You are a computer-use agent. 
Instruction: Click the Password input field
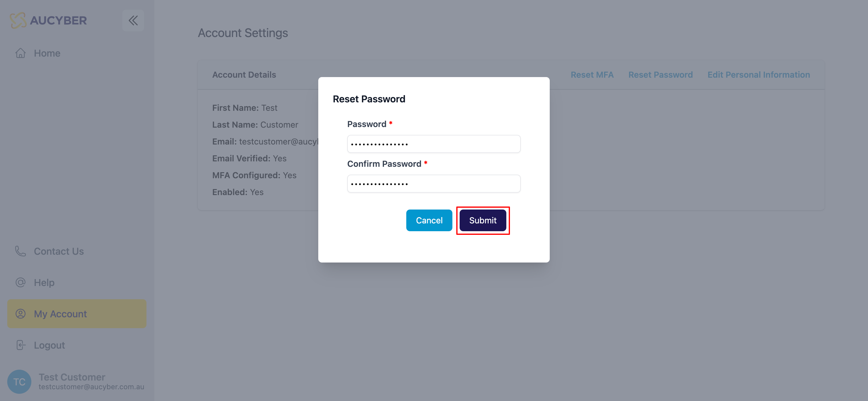pos(434,144)
